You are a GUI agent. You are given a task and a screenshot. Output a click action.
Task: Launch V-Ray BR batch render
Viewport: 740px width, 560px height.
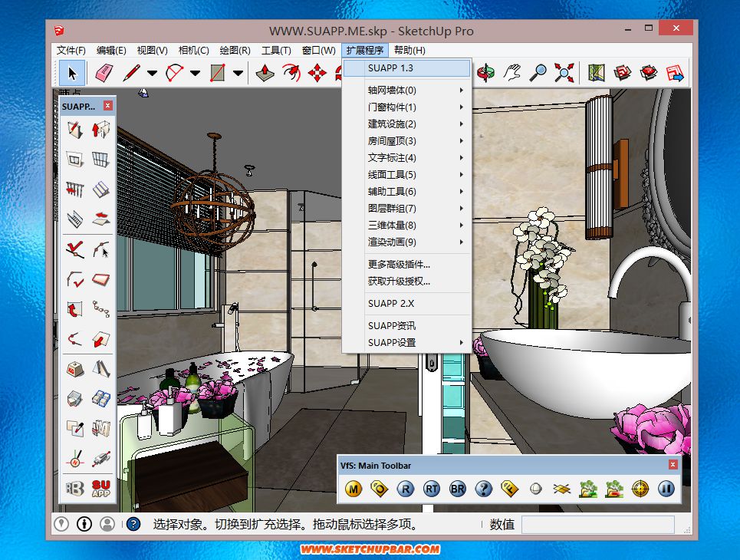pyautogui.click(x=457, y=489)
